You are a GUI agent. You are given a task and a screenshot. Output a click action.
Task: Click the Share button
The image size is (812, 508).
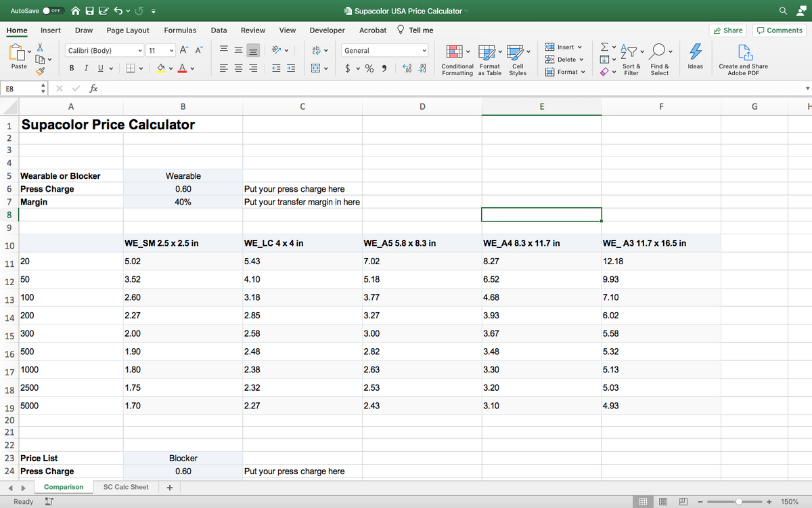coord(727,30)
